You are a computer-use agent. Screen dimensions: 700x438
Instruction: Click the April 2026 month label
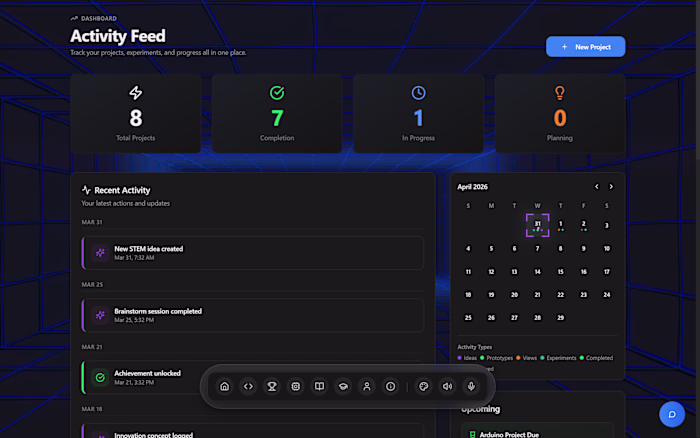pos(472,187)
